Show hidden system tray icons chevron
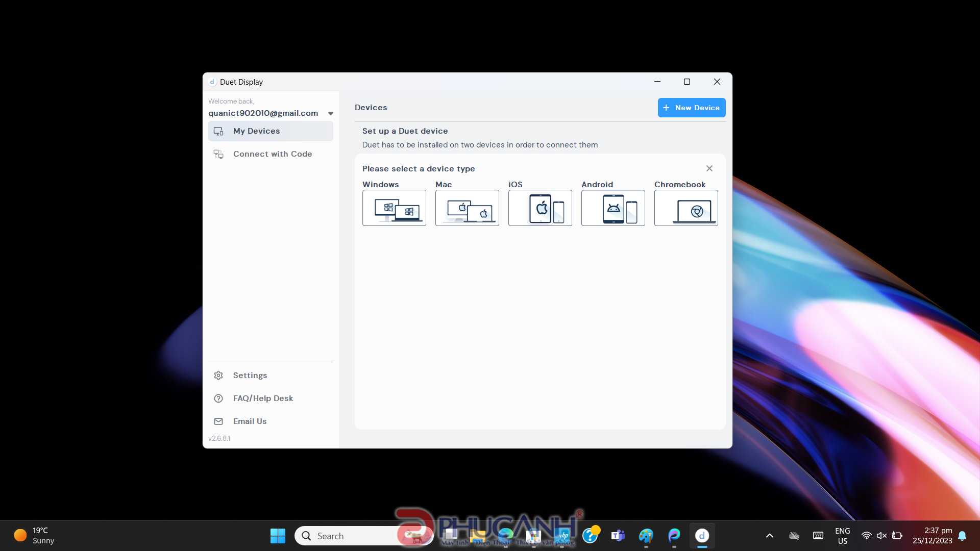 [x=770, y=536]
